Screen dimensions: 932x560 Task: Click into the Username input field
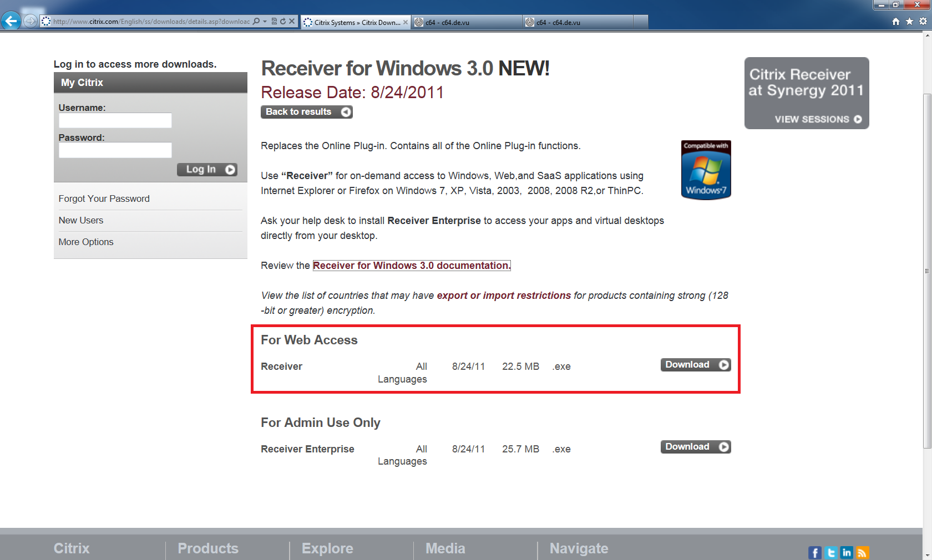tap(115, 120)
